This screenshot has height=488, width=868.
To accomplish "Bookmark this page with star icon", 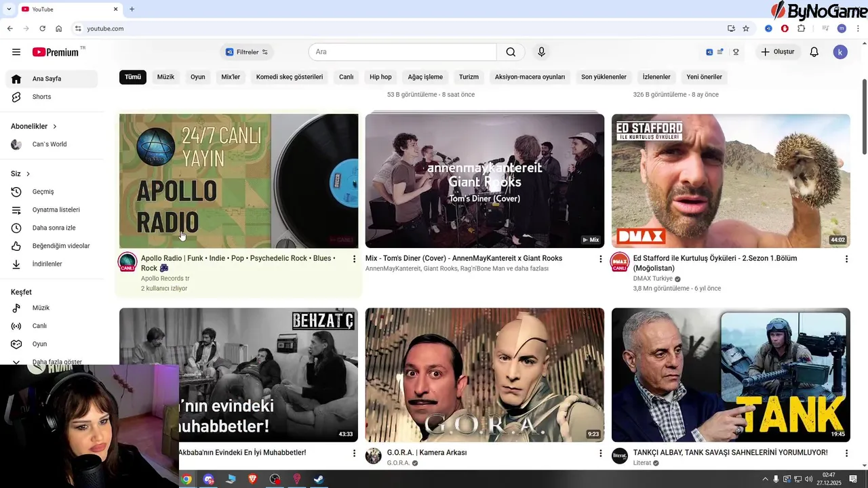I will (x=746, y=28).
